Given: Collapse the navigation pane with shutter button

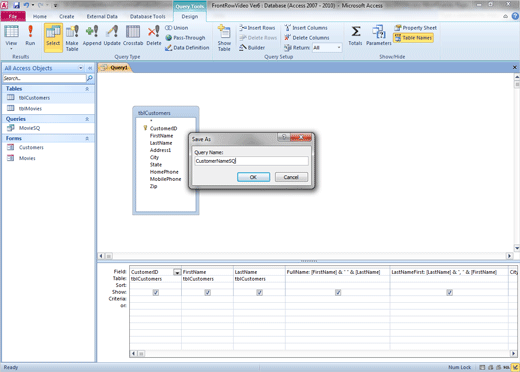Looking at the screenshot, I should coord(90,68).
